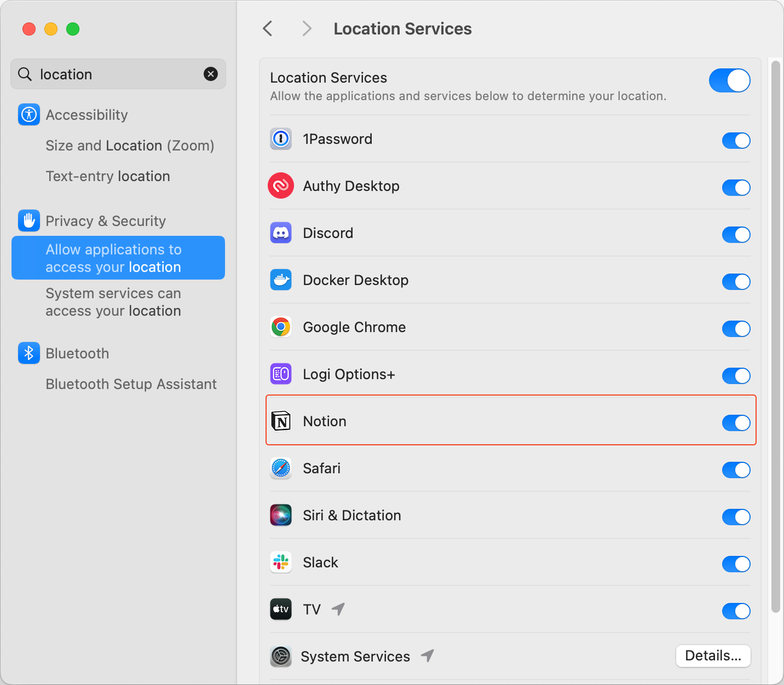Click the Authy Desktop app icon
This screenshot has width=784, height=685.
281,186
